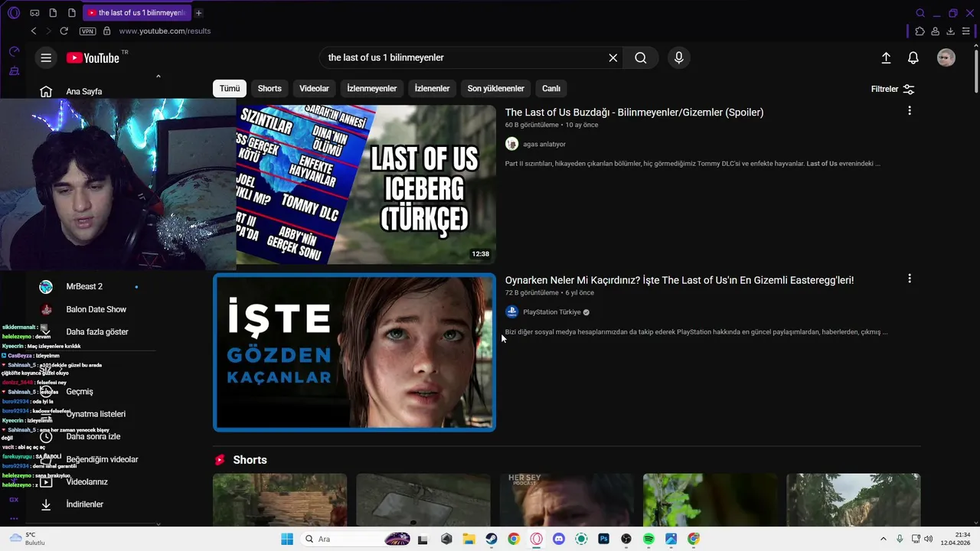Viewport: 980px width, 551px height.
Task: Open Geçmiş history page
Action: (x=80, y=392)
